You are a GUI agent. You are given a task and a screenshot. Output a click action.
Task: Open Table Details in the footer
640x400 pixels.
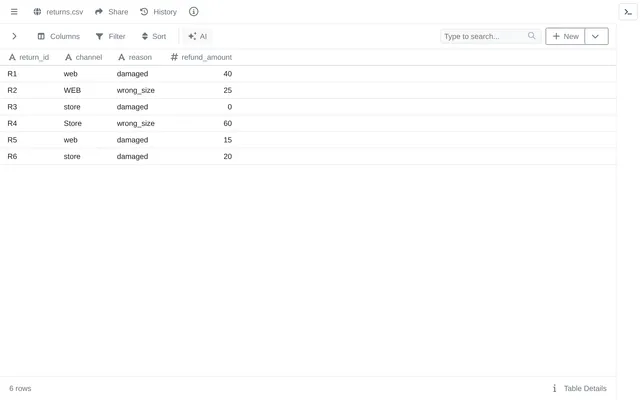pyautogui.click(x=585, y=388)
